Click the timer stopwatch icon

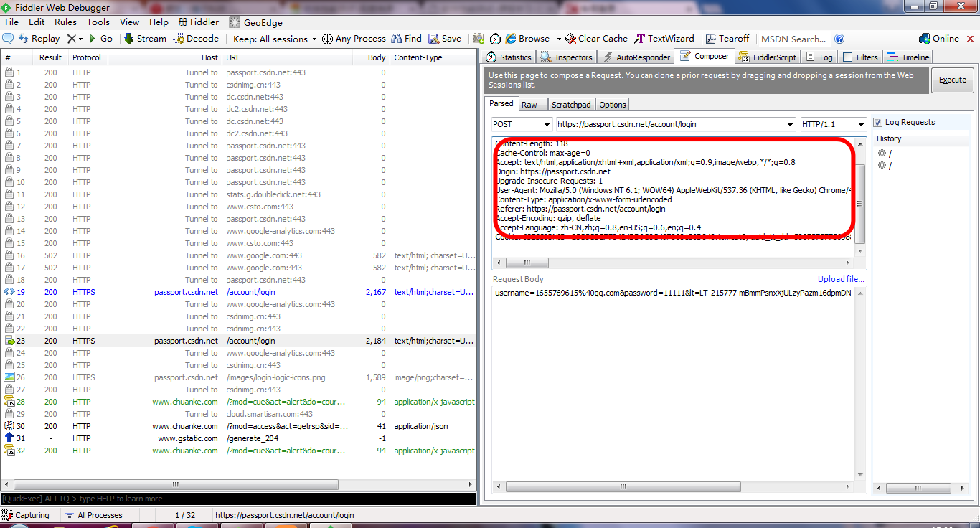(x=495, y=39)
